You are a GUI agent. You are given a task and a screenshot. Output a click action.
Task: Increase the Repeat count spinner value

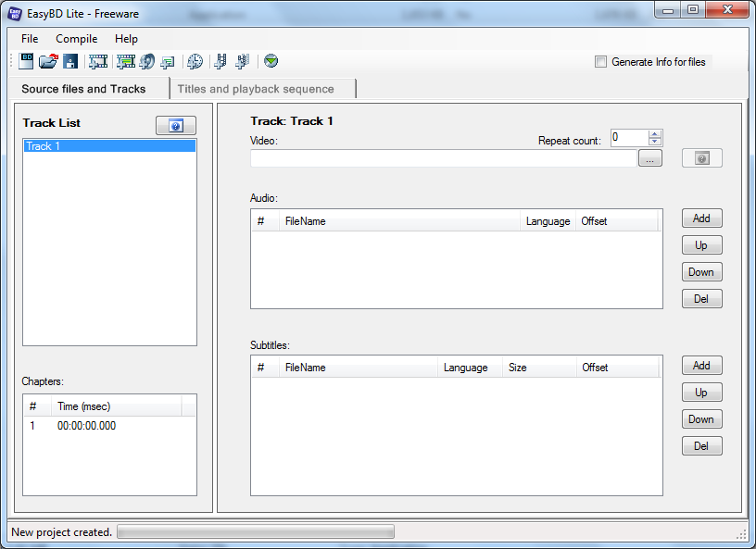(655, 133)
